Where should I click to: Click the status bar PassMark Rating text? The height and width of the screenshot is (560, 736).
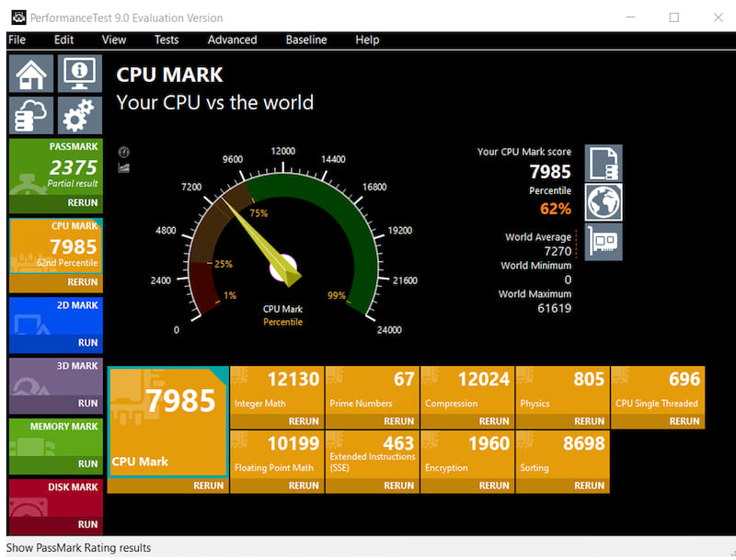pyautogui.click(x=78, y=548)
